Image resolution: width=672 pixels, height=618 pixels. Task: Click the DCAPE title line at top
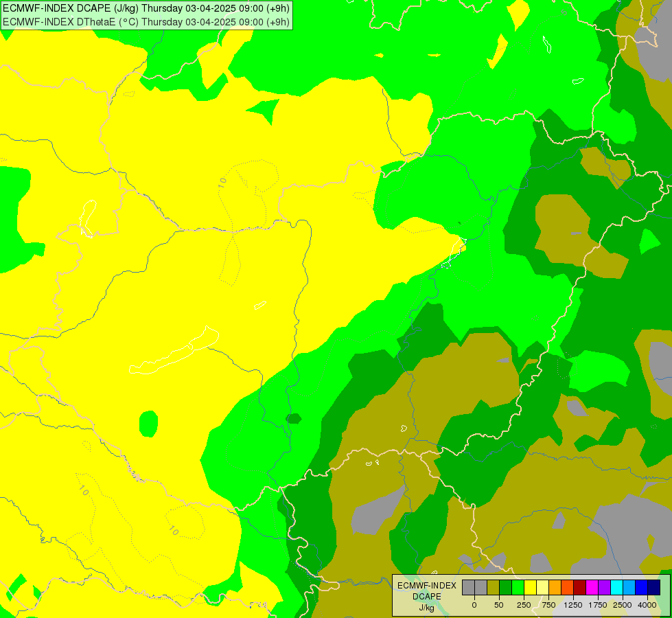(x=146, y=8)
